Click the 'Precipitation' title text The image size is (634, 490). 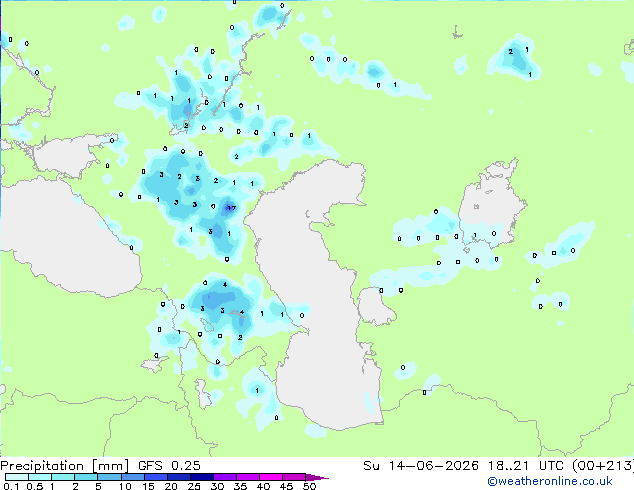(x=42, y=466)
